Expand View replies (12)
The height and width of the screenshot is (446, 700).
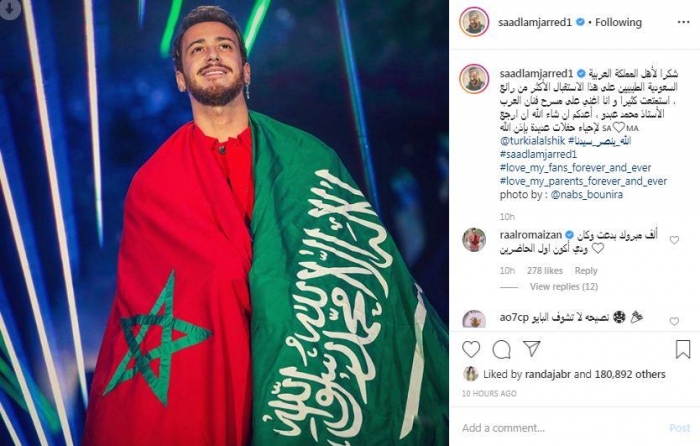click(564, 287)
